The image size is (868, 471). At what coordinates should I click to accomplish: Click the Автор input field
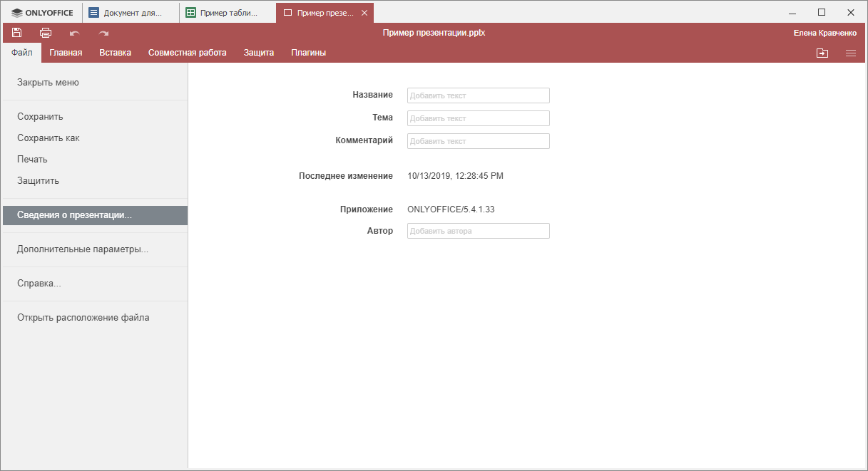pos(478,231)
